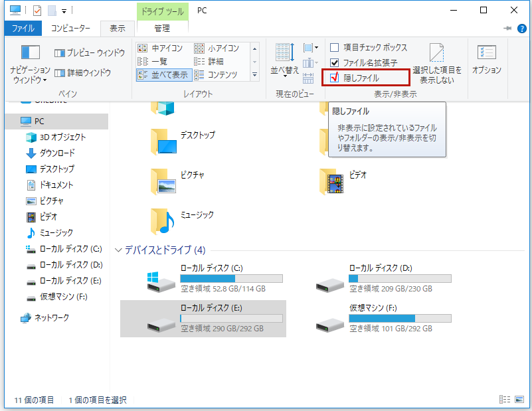The width and height of the screenshot is (532, 411).
Task: Choose 詳細 layout
Action: coord(209,61)
